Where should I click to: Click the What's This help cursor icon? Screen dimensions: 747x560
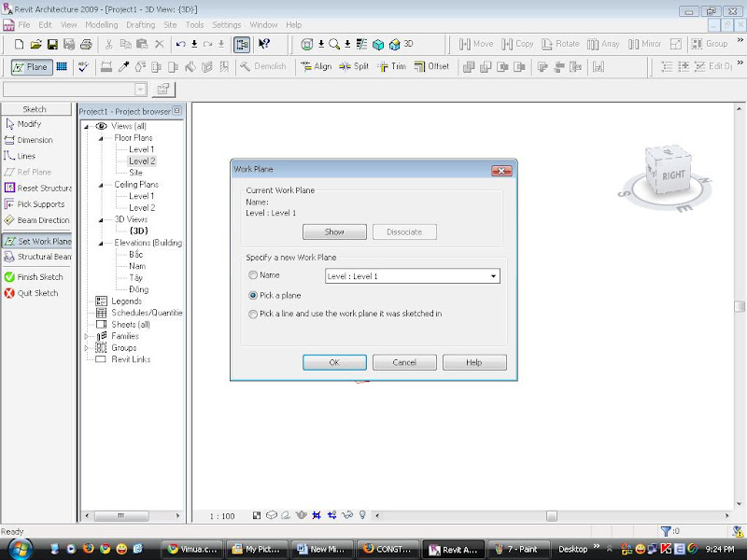click(x=264, y=44)
